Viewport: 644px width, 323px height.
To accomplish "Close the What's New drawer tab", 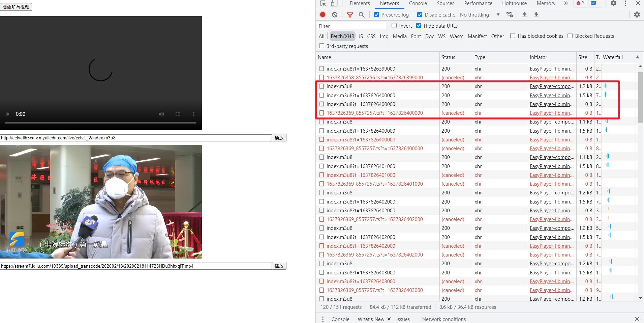I will coord(389,319).
